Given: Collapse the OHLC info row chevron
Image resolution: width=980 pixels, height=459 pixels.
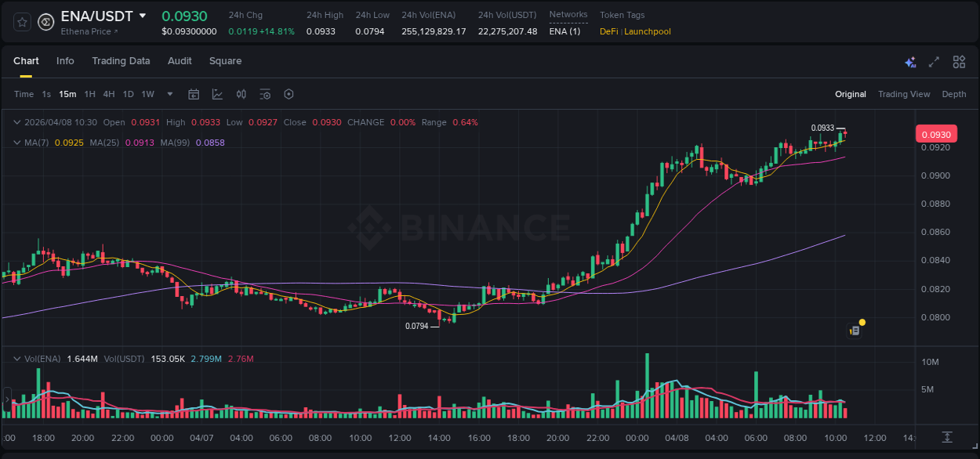Looking at the screenshot, I should (17, 122).
